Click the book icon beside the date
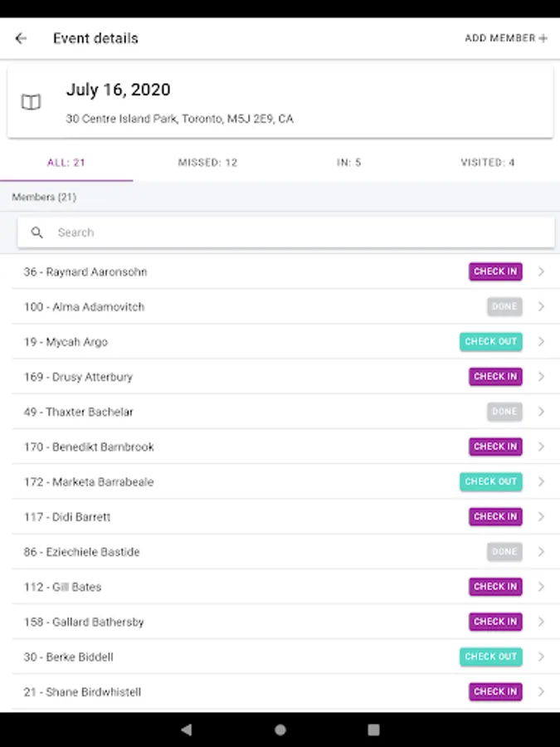 31,102
